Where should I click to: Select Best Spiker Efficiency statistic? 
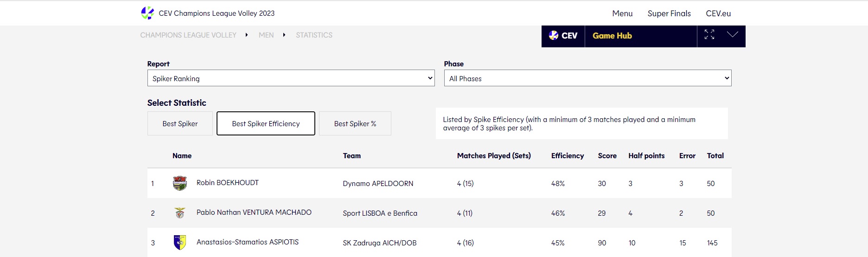click(x=266, y=124)
